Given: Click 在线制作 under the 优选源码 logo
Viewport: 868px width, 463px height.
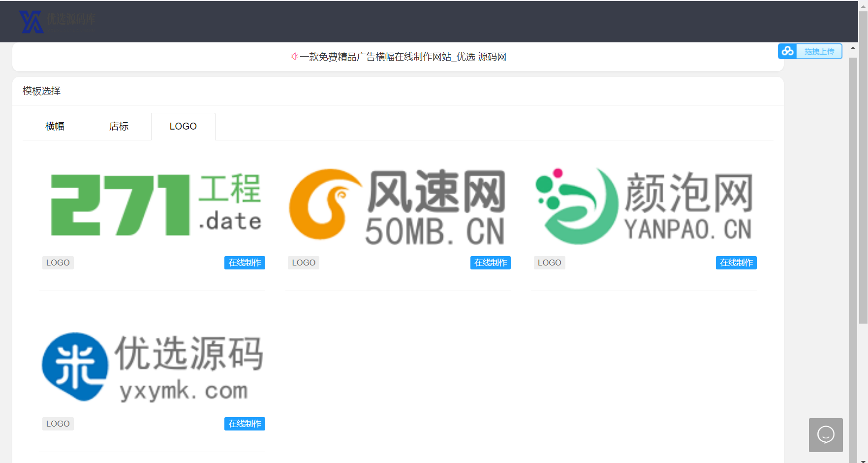Looking at the screenshot, I should click(x=245, y=424).
